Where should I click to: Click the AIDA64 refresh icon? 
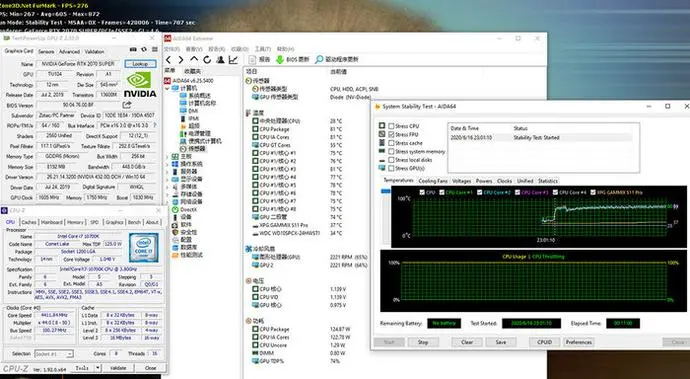click(207, 59)
